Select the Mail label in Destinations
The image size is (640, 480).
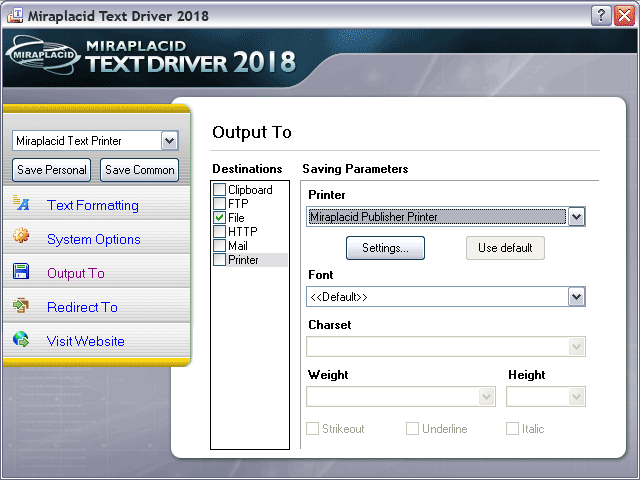pos(238,246)
